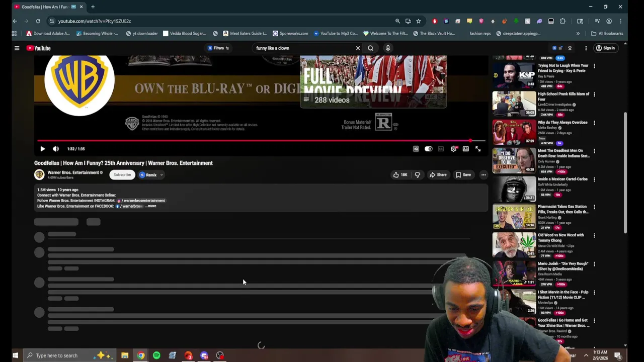Click the Windows taskbar search box
The height and width of the screenshot is (362, 644).
click(69, 355)
